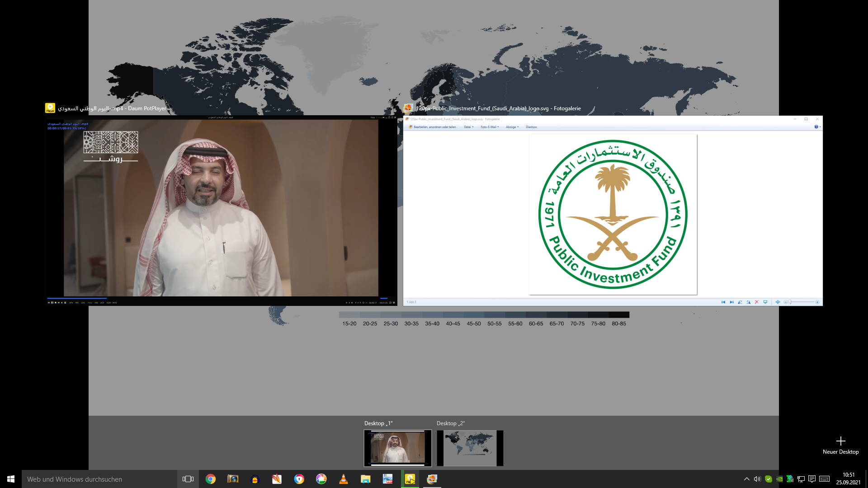
Task: Switch to the Desktop 1 thumbnail
Action: (398, 448)
